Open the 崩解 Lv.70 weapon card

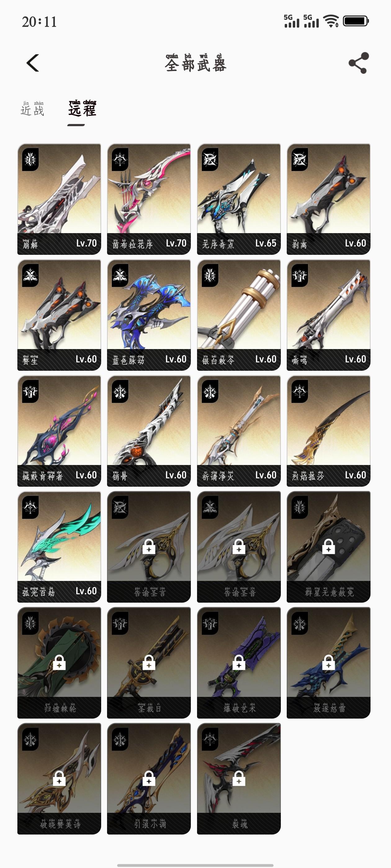59,199
